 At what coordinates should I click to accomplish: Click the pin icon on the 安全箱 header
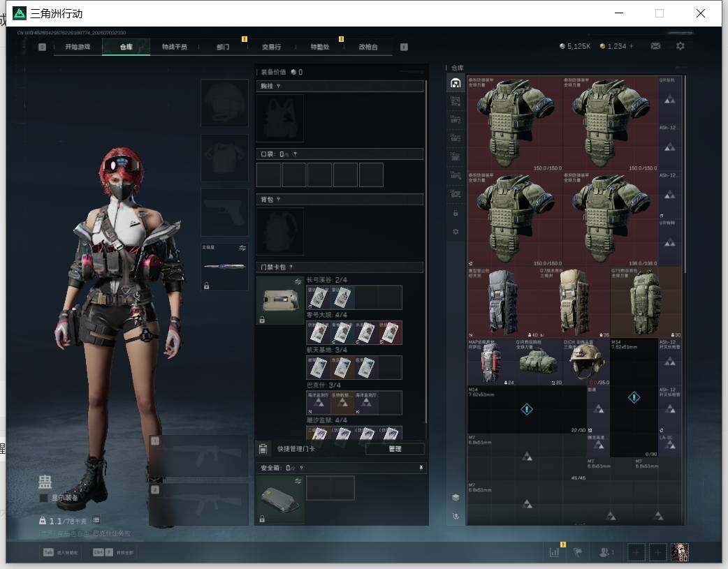click(421, 468)
